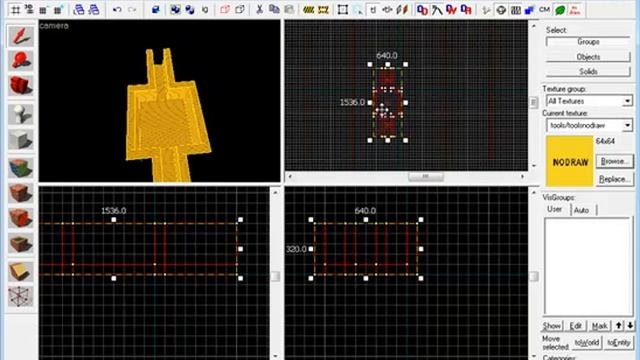This screenshot has width=640, height=360.
Task: Select the Apply Decals tool
Action: 20,218
